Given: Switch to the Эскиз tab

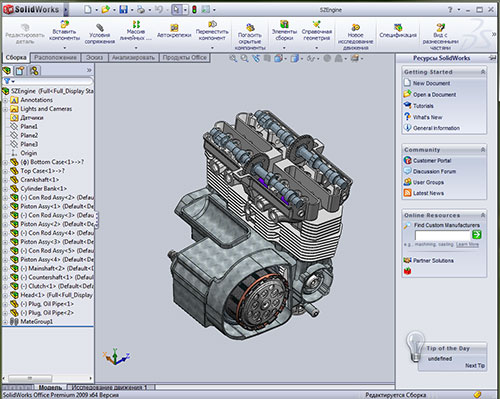Looking at the screenshot, I should [94, 58].
